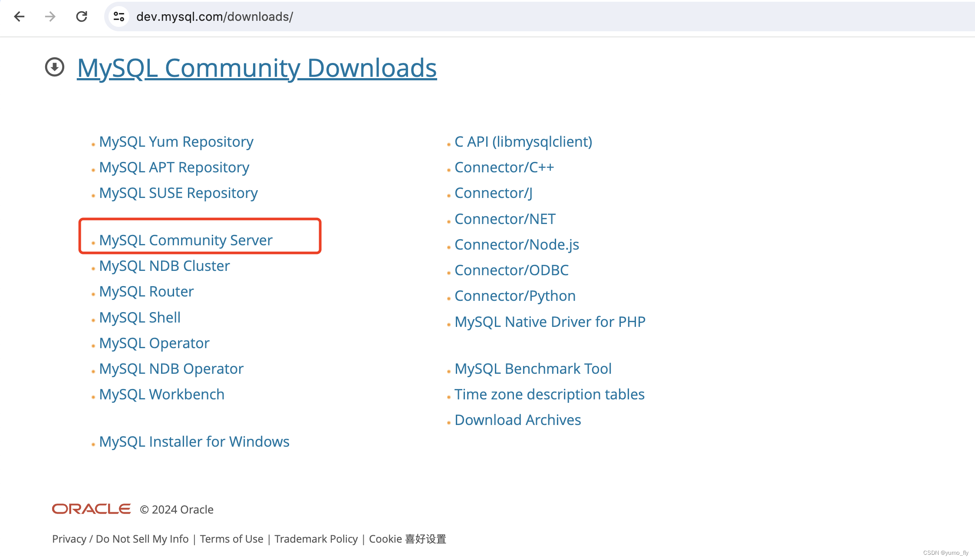975x560 pixels.
Task: Open Download Archives link
Action: 518,420
